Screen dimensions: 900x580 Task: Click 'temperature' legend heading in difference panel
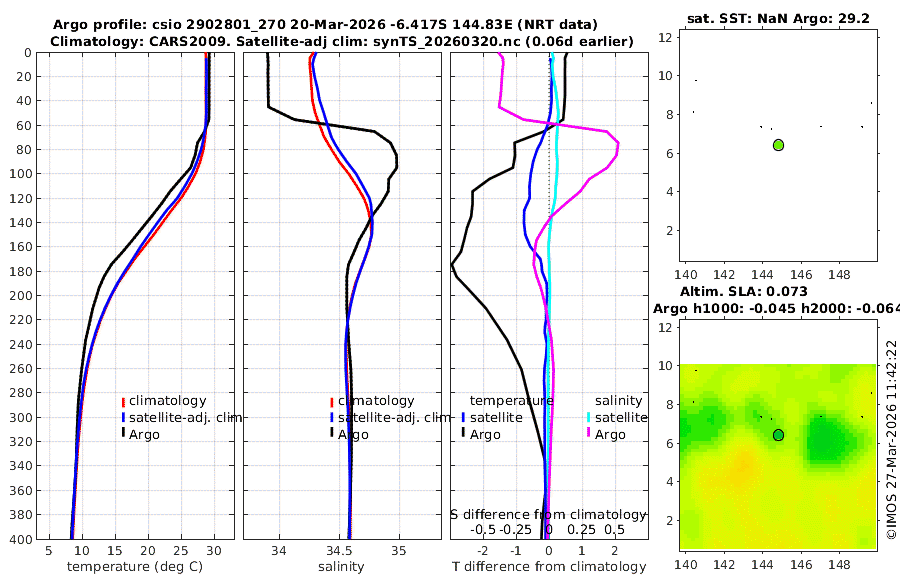pos(511,401)
